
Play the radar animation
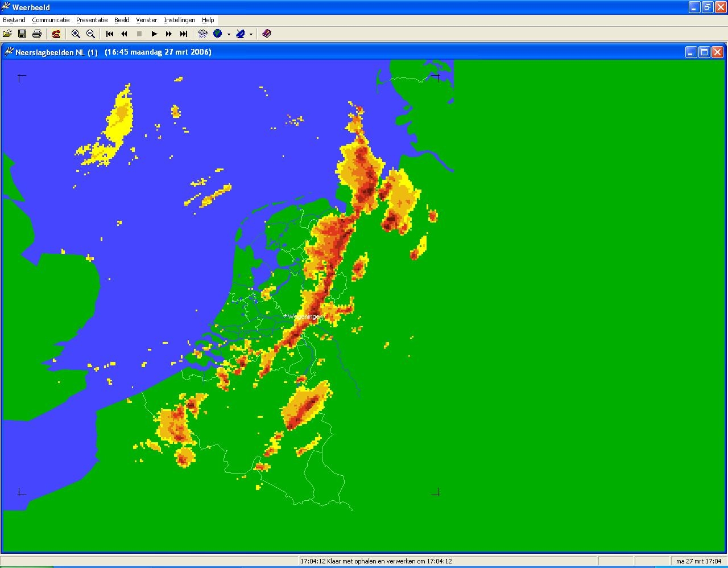pos(154,34)
